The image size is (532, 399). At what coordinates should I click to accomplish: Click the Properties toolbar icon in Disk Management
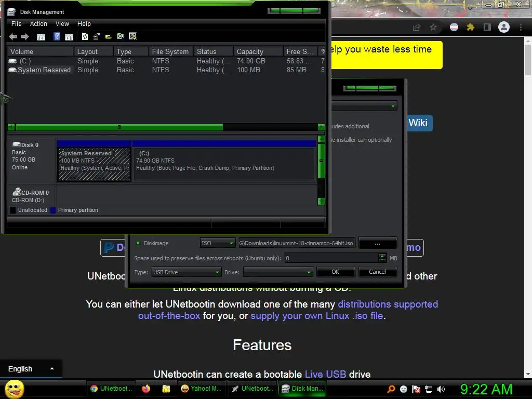pyautogui.click(x=97, y=36)
